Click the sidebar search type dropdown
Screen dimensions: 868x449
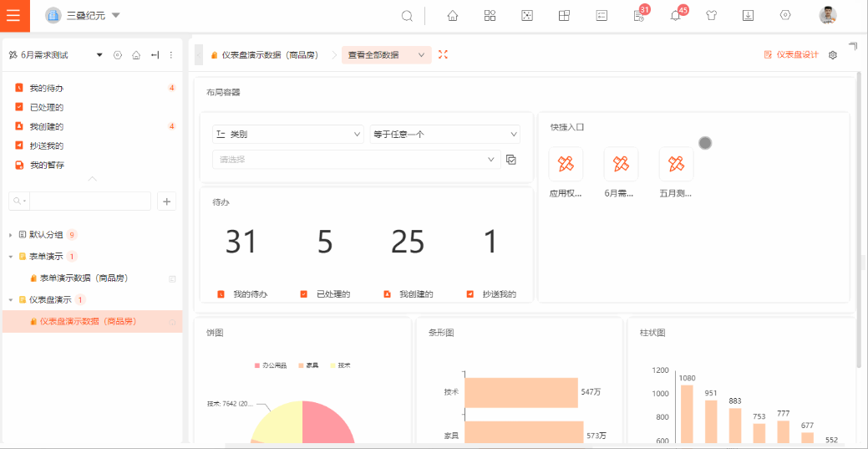[19, 202]
